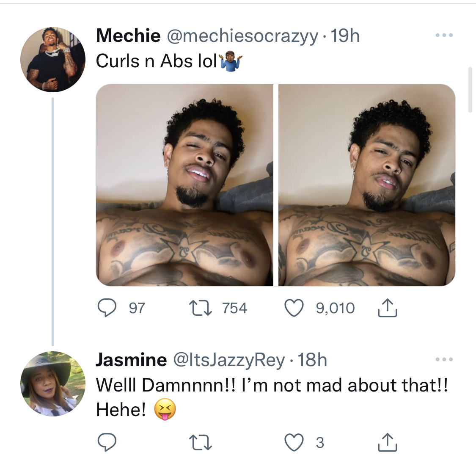This screenshot has width=476, height=466.
Task: Open the 19h timestamp on Mechie's tweet
Action: coord(345,36)
